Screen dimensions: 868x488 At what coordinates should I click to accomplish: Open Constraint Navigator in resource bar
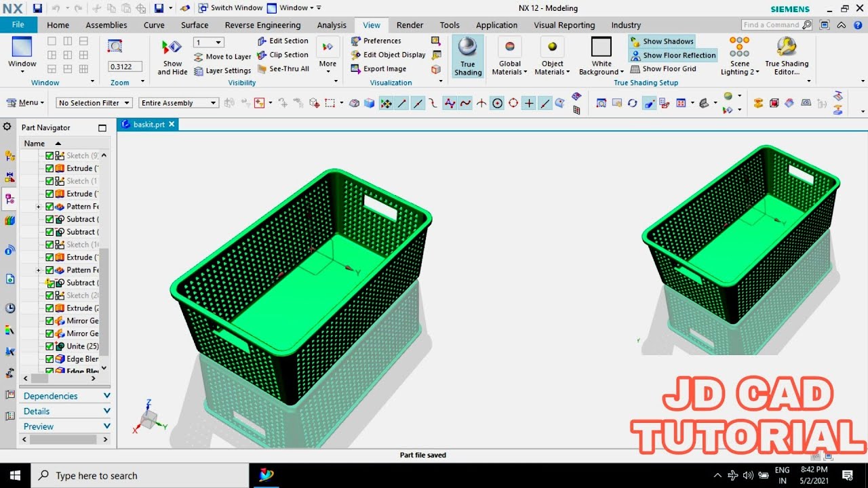click(9, 177)
